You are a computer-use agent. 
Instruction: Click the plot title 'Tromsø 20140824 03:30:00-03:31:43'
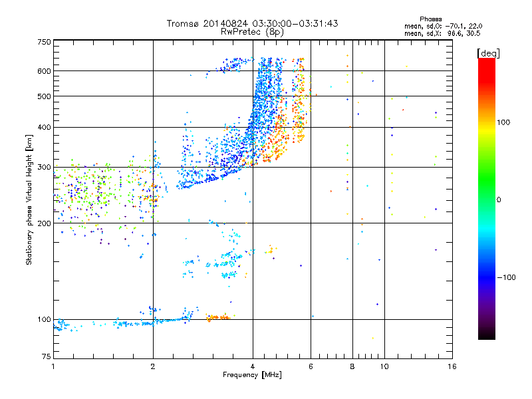[x=252, y=23]
